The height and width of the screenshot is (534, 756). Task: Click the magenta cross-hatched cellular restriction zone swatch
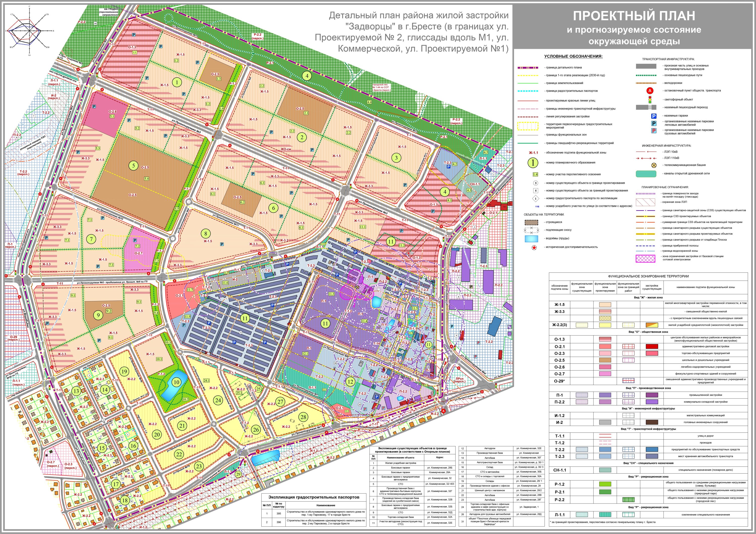(x=645, y=259)
